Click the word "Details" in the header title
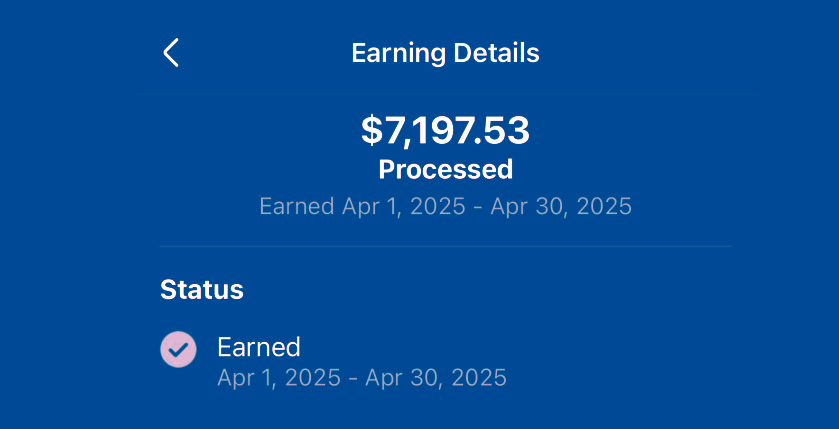Image resolution: width=839 pixels, height=429 pixels. click(497, 53)
